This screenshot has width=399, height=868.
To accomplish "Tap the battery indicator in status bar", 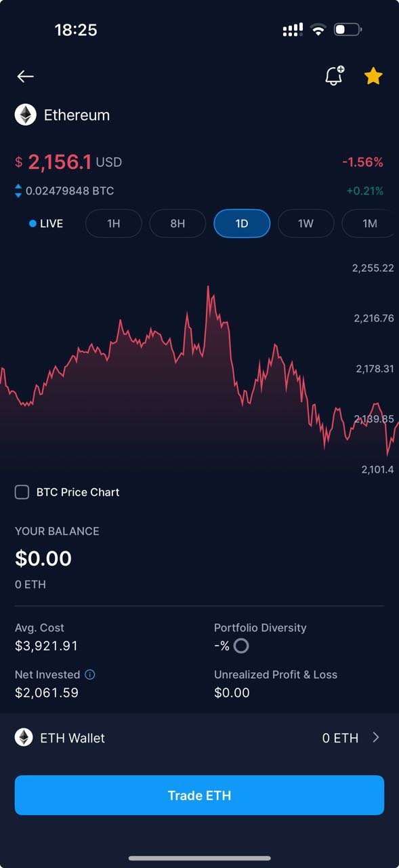I will click(348, 30).
